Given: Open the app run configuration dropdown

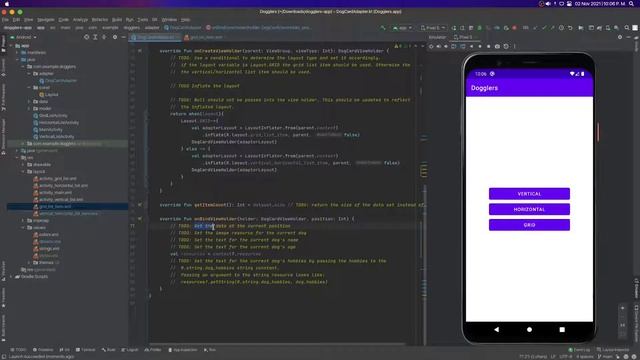Looking at the screenshot, I should pyautogui.click(x=402, y=28).
